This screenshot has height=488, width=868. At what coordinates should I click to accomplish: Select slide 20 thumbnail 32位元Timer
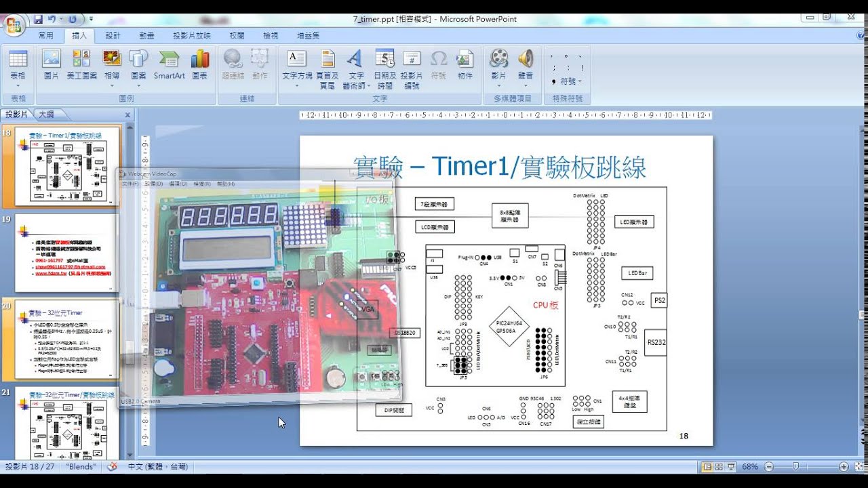[x=68, y=340]
